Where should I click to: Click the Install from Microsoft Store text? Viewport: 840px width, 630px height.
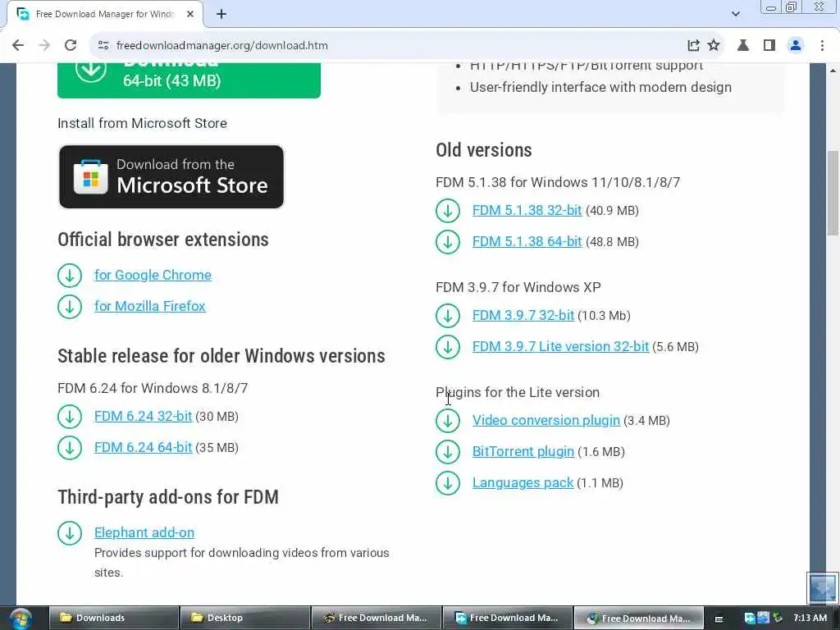[x=142, y=123]
